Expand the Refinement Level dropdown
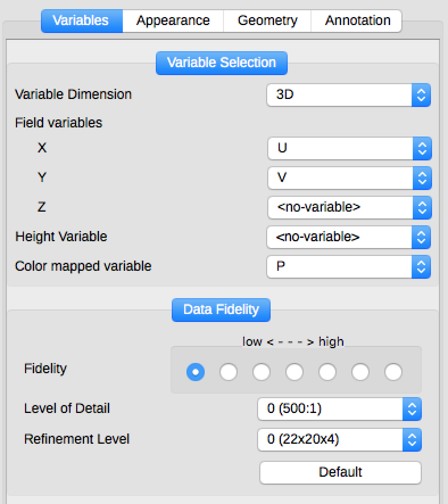 (x=339, y=440)
